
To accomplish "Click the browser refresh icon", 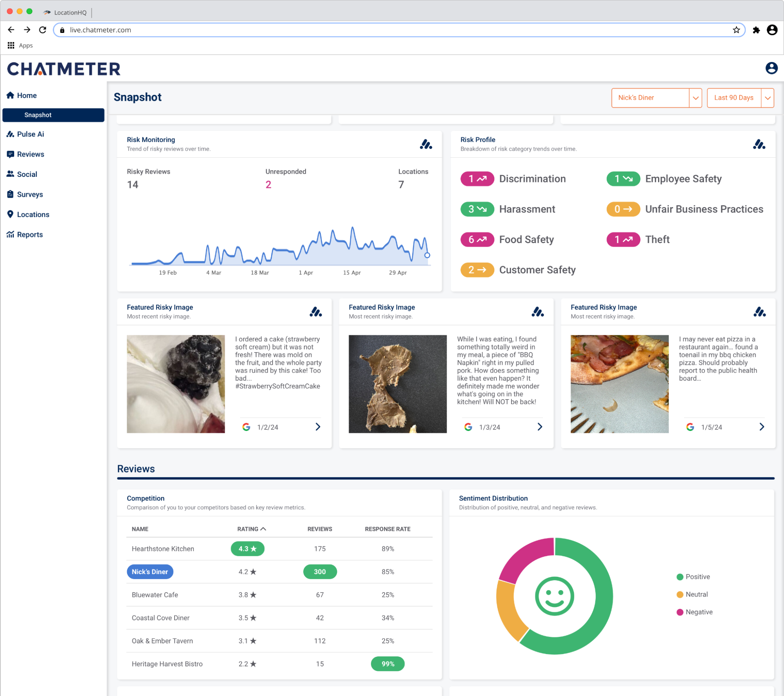I will pyautogui.click(x=43, y=30).
